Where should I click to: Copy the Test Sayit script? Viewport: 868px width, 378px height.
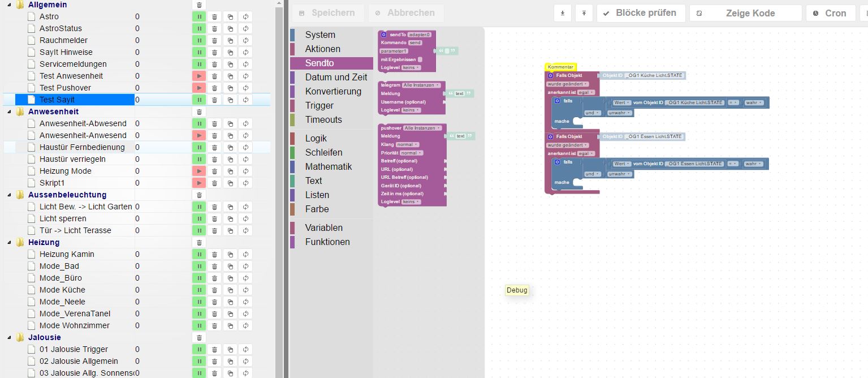coord(230,100)
